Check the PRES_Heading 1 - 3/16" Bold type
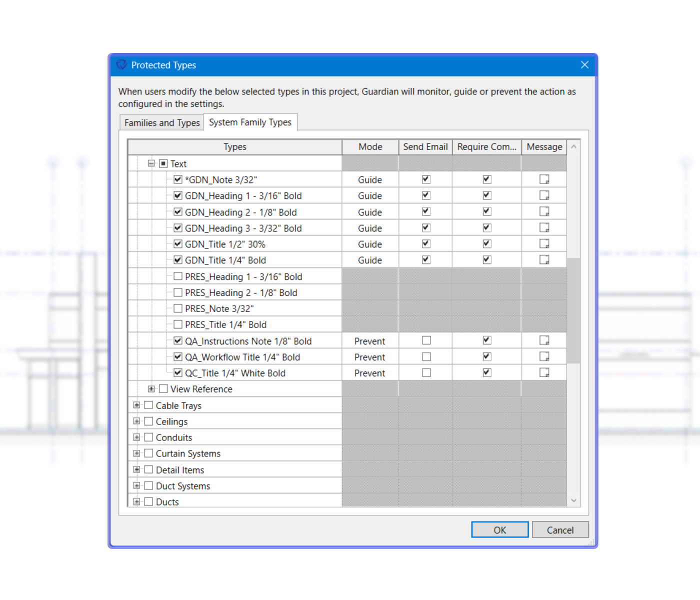 coord(178,276)
